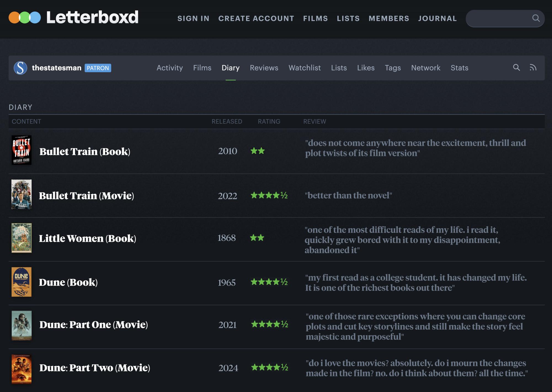The image size is (552, 392).
Task: Click the search magnifier in the top search bar
Action: [536, 18]
